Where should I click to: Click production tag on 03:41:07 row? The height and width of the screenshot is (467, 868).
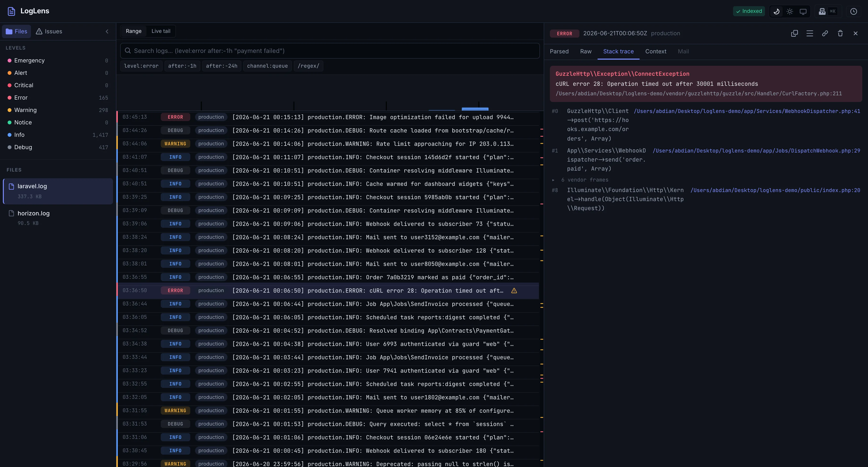click(211, 157)
